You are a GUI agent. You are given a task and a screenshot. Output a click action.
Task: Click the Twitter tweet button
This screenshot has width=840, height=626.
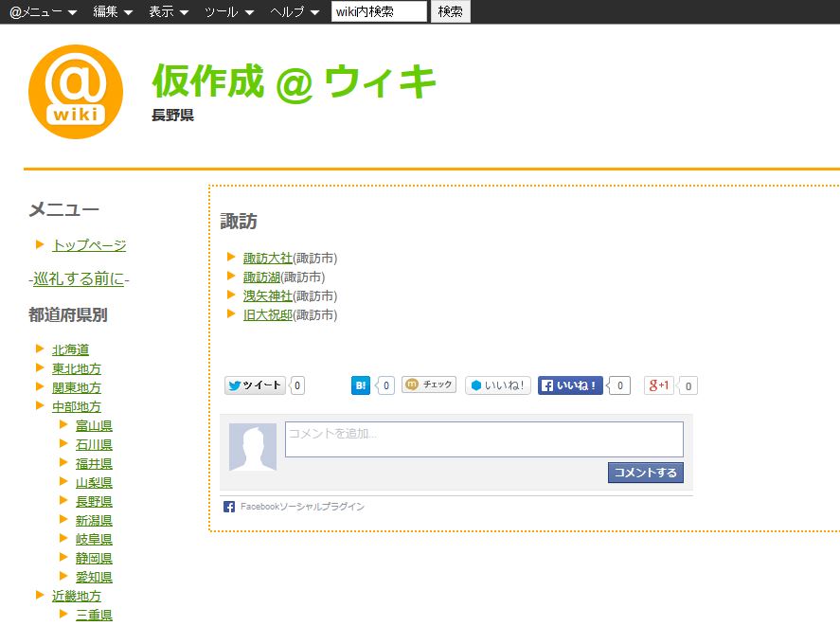coord(255,385)
